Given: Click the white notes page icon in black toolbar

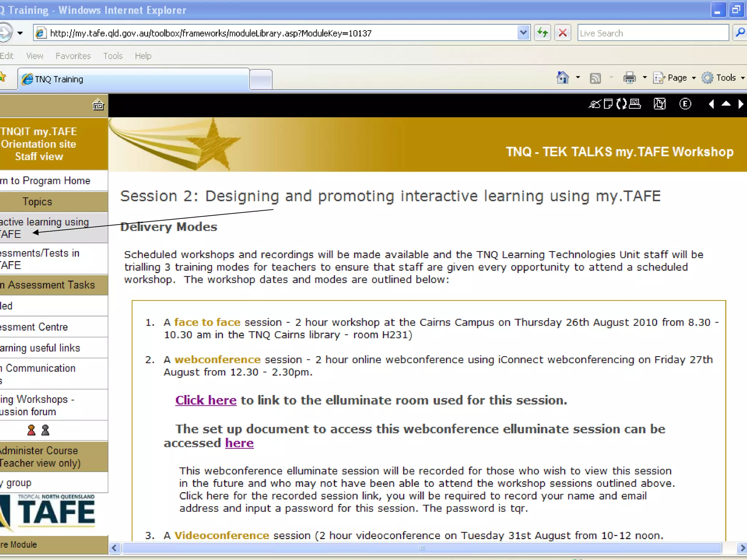Looking at the screenshot, I should coord(608,104).
